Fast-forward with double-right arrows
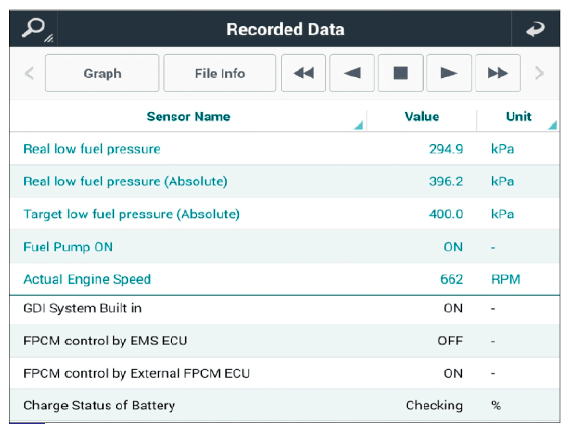This screenshot has height=433, width=570. tap(498, 73)
